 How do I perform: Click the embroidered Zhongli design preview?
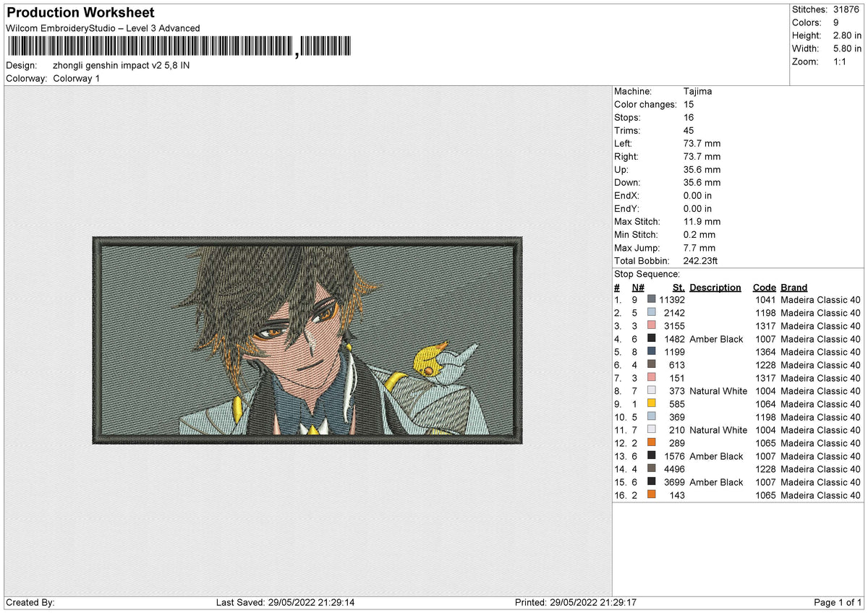pyautogui.click(x=307, y=340)
